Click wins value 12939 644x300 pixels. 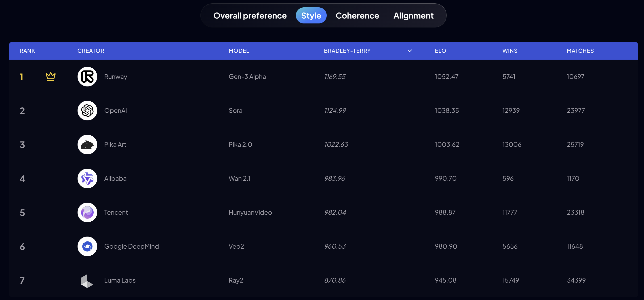511,111
